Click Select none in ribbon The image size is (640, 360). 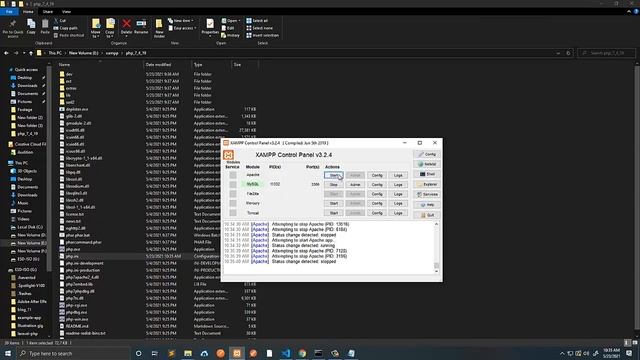(260, 28)
